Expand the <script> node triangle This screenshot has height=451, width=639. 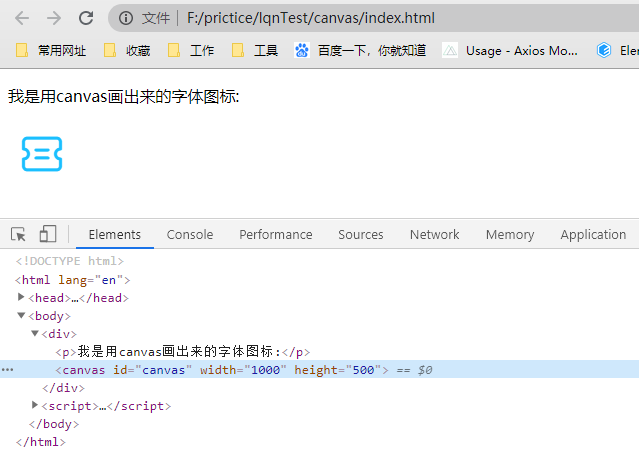[x=35, y=405]
